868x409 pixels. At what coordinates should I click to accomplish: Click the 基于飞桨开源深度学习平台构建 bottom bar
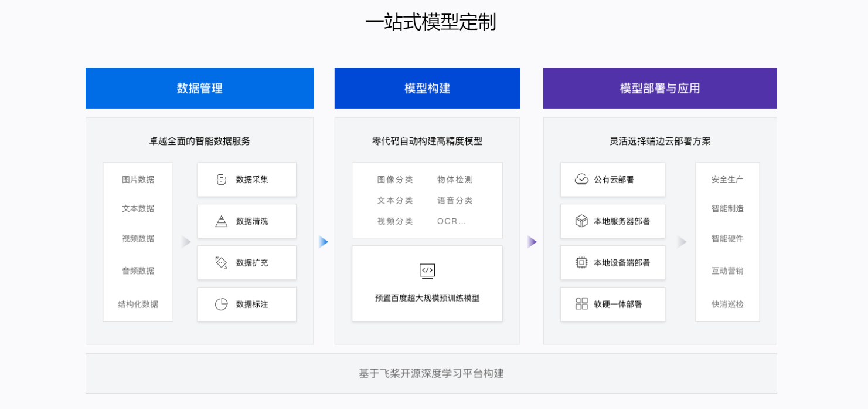point(431,373)
